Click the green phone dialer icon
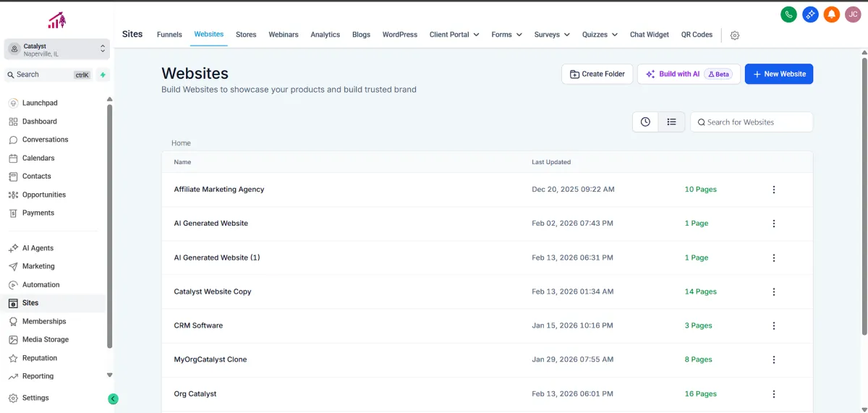The height and width of the screenshot is (413, 868). [x=789, y=14]
